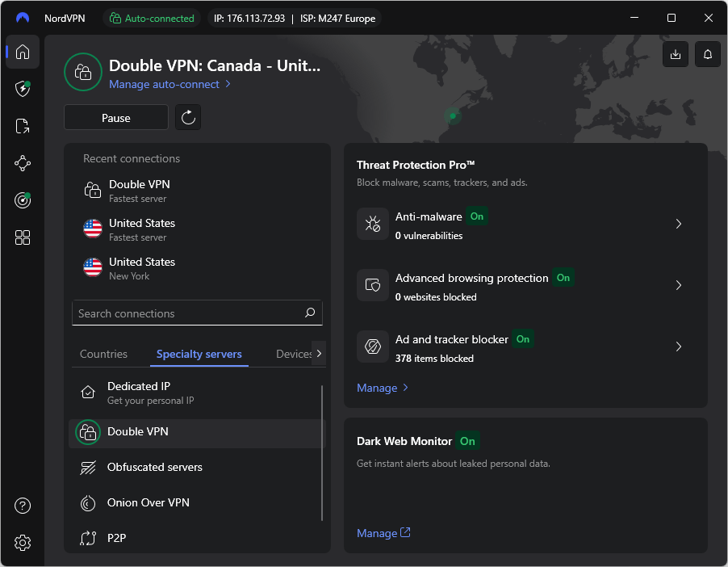The width and height of the screenshot is (728, 567).
Task: Select the Threat Protection shield icon in sidebar
Action: (22, 89)
